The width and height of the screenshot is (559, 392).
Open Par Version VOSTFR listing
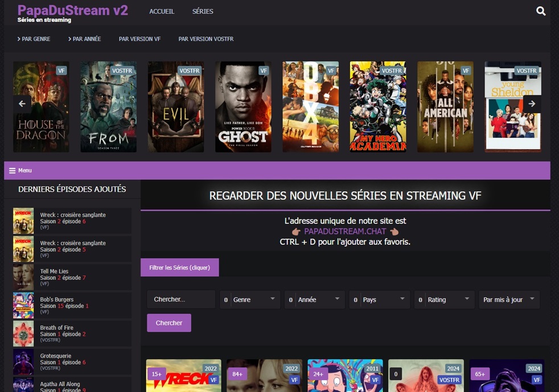tap(206, 39)
